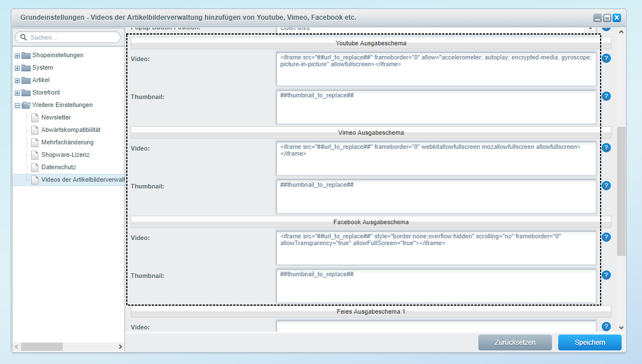
Task: Click the Facebook Ausgabeschema section header
Action: click(371, 222)
